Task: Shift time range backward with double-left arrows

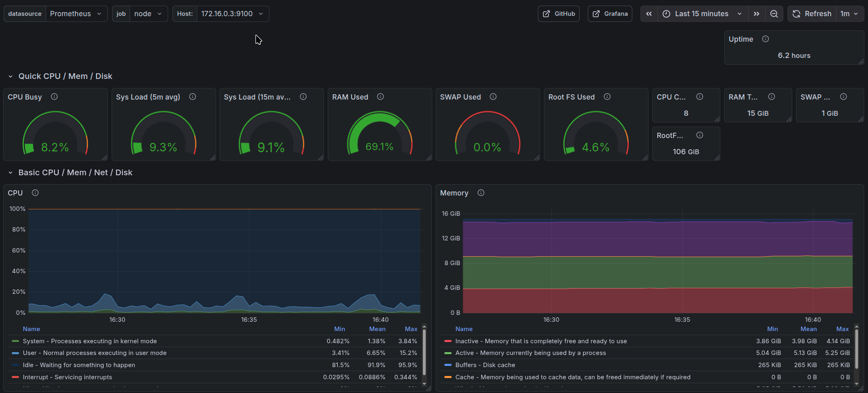Action: click(649, 14)
